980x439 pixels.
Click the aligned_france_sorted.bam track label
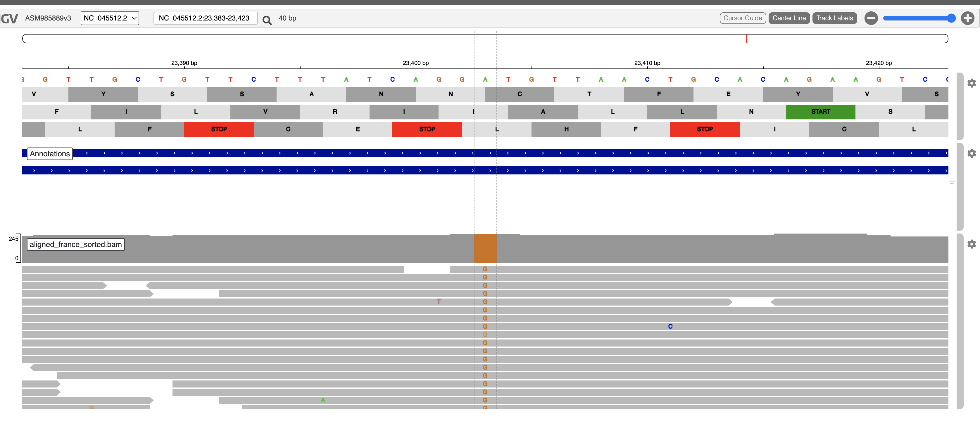(x=76, y=244)
